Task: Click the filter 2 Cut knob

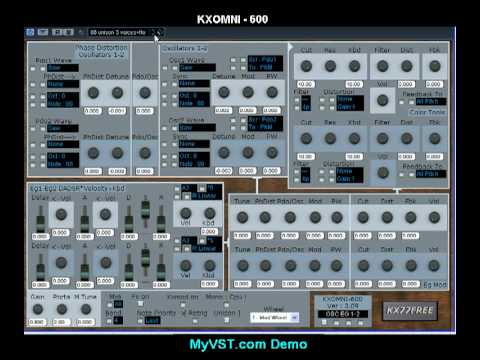Action: (x=306, y=138)
